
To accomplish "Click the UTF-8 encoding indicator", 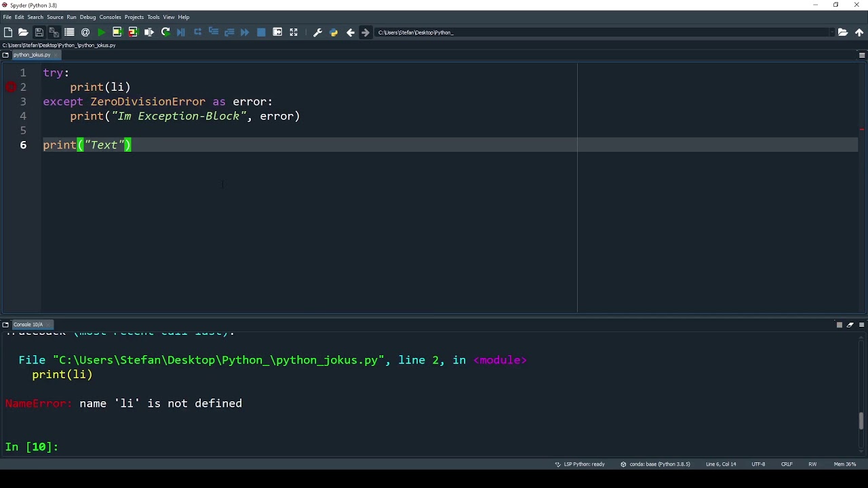I will click(758, 464).
